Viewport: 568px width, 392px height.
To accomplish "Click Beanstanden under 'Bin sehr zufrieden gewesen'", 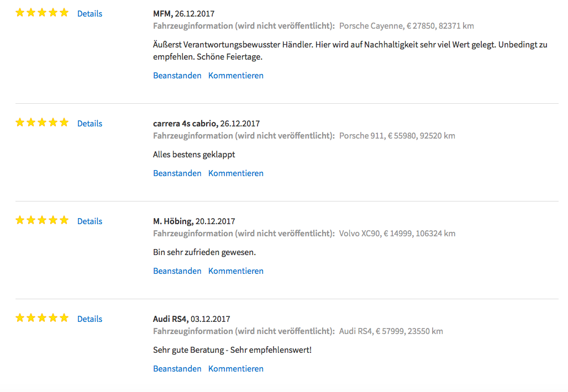I will (x=177, y=271).
